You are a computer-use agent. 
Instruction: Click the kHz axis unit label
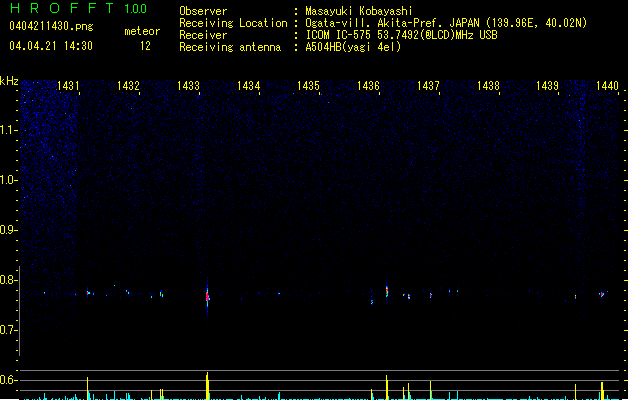pos(9,81)
